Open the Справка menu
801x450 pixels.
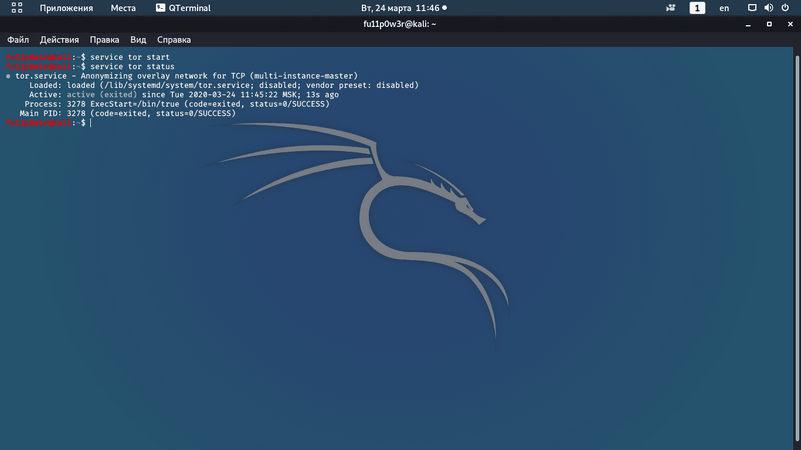[x=174, y=40]
